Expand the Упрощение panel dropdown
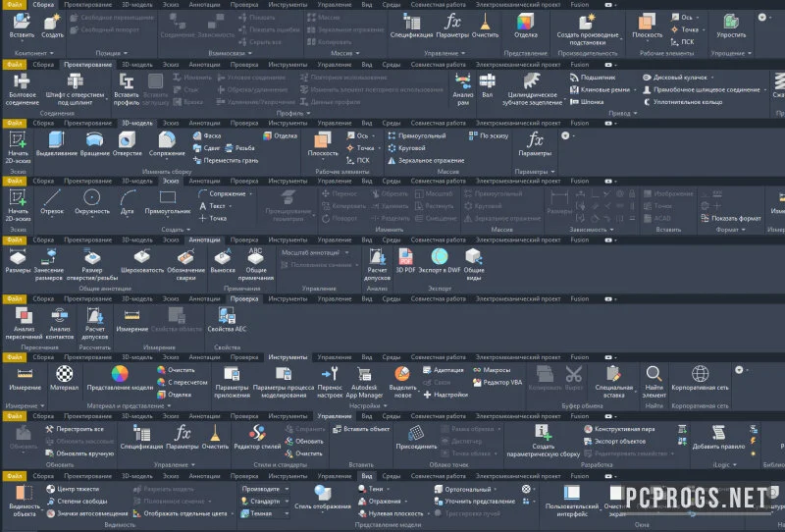This screenshot has width=785, height=532. [x=731, y=53]
